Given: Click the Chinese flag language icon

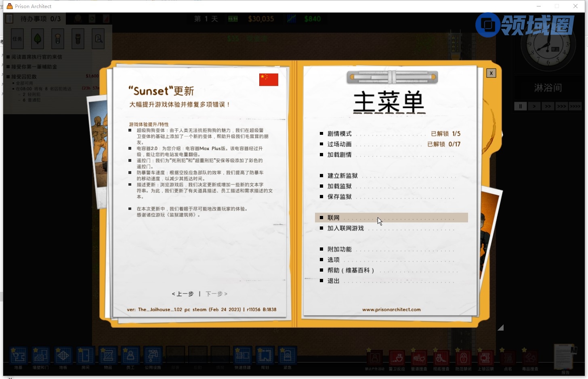Looking at the screenshot, I should point(269,80).
